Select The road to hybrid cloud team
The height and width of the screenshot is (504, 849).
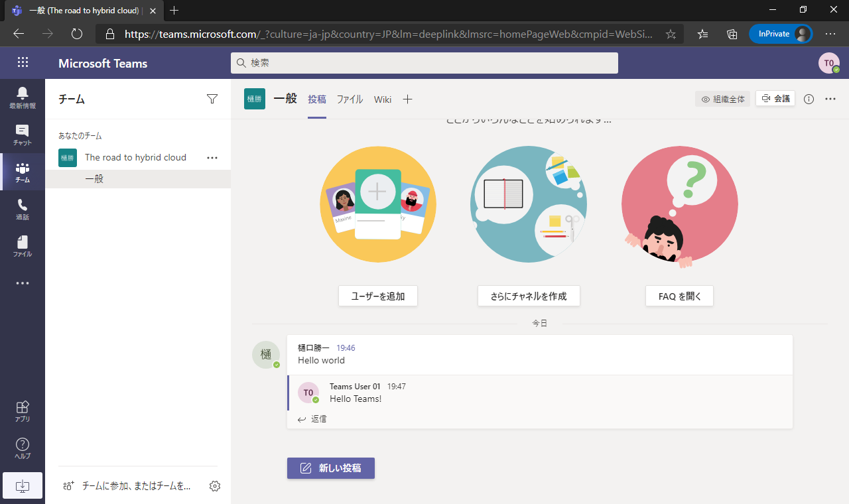135,158
